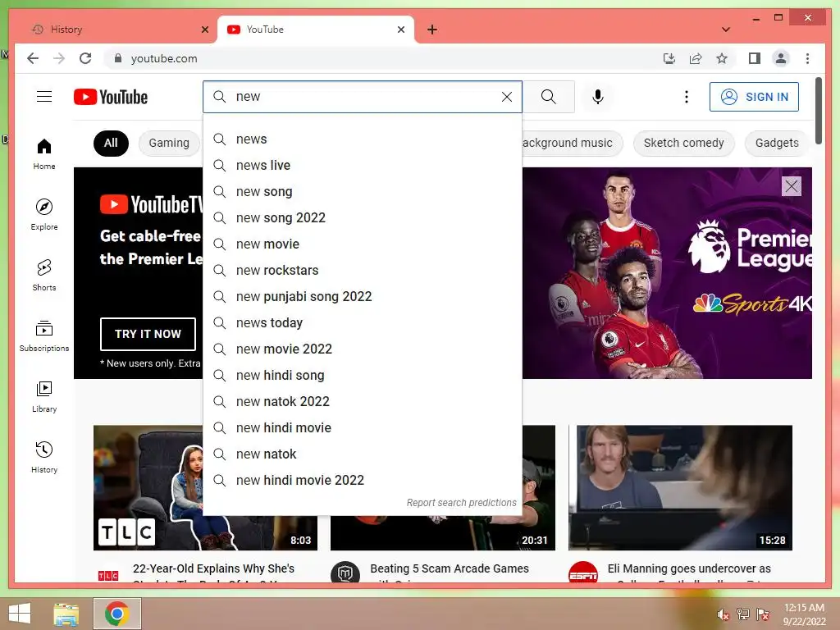Viewport: 840px width, 630px height.
Task: Open Explore in sidebar
Action: (x=44, y=215)
